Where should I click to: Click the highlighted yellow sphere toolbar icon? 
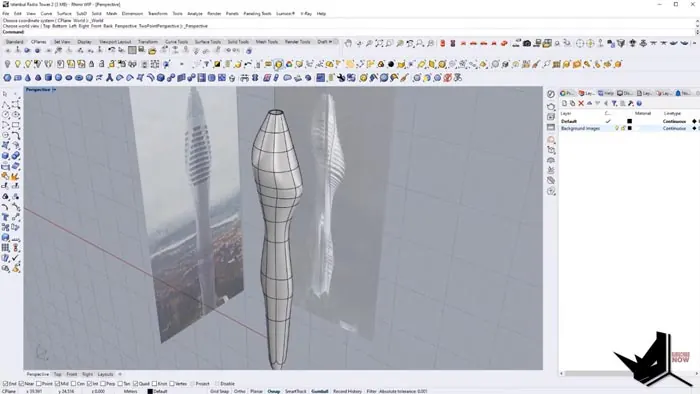click(278, 64)
